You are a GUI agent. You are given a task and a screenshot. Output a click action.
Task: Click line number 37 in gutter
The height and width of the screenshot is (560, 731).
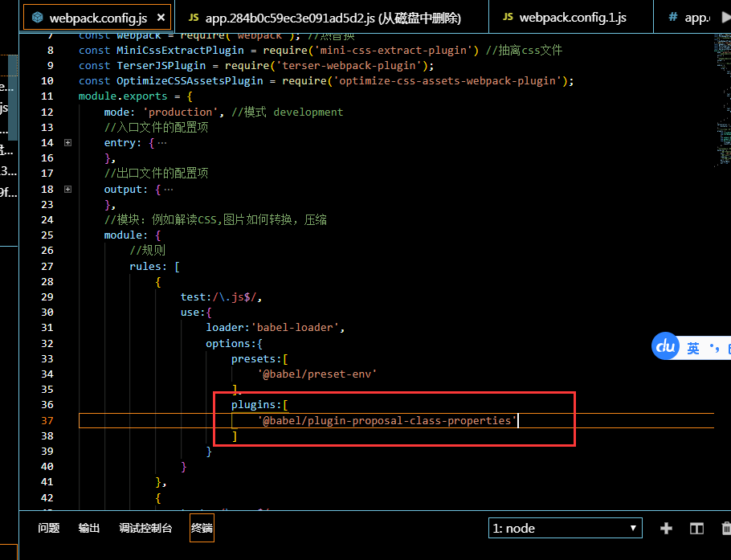tap(47, 420)
